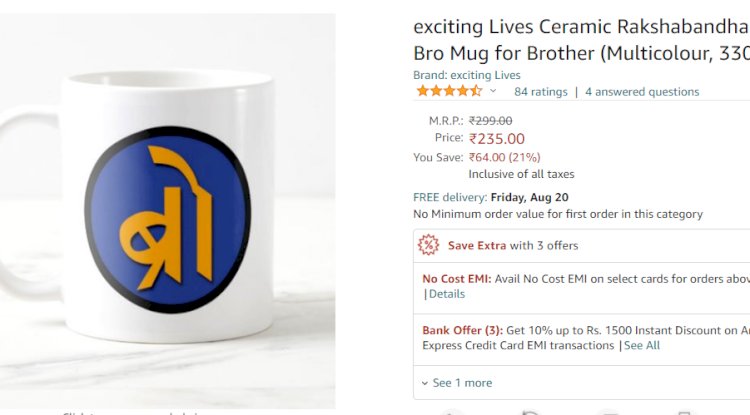Expand the See 1 more offers section

[x=461, y=383]
